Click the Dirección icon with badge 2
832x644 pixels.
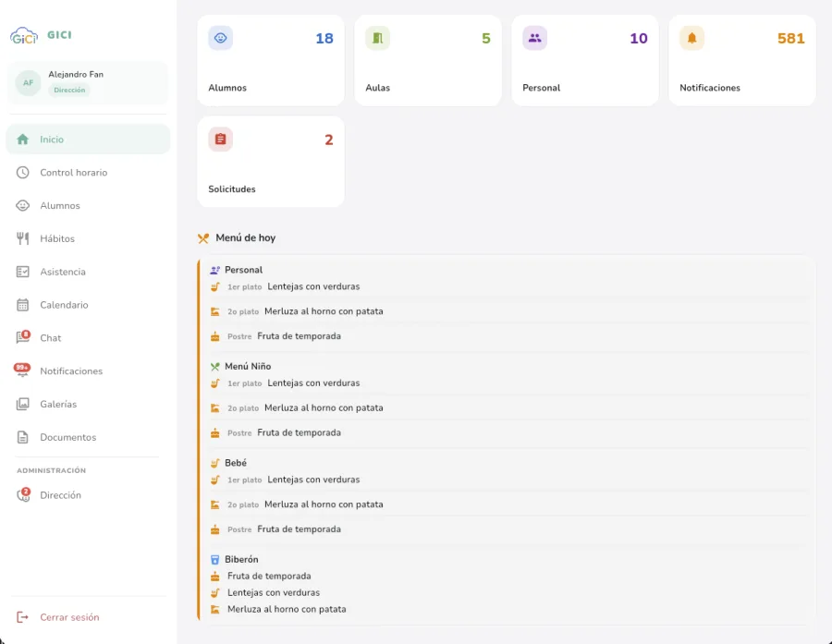pyautogui.click(x=23, y=494)
